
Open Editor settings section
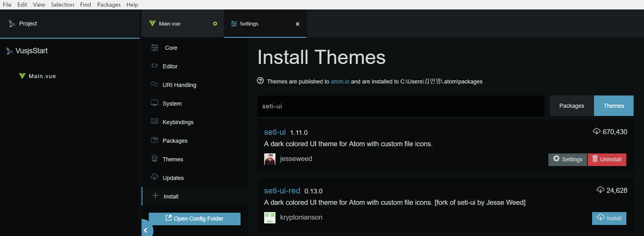click(x=195, y=66)
